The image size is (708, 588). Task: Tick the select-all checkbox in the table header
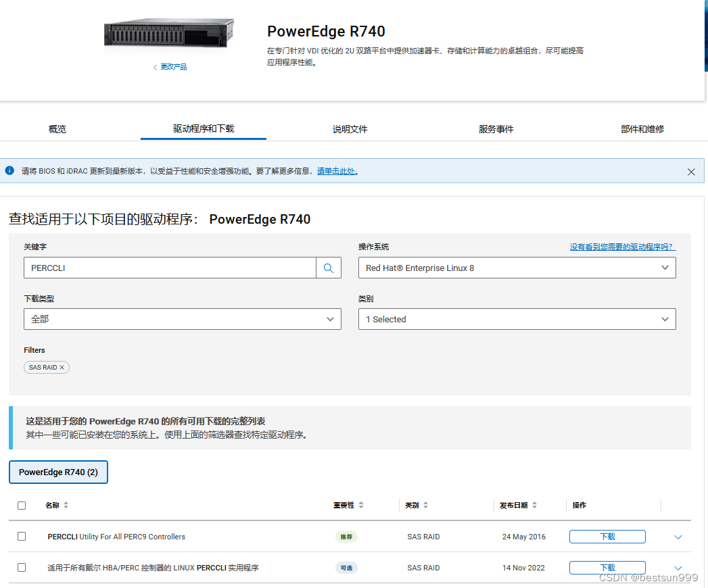[22, 506]
